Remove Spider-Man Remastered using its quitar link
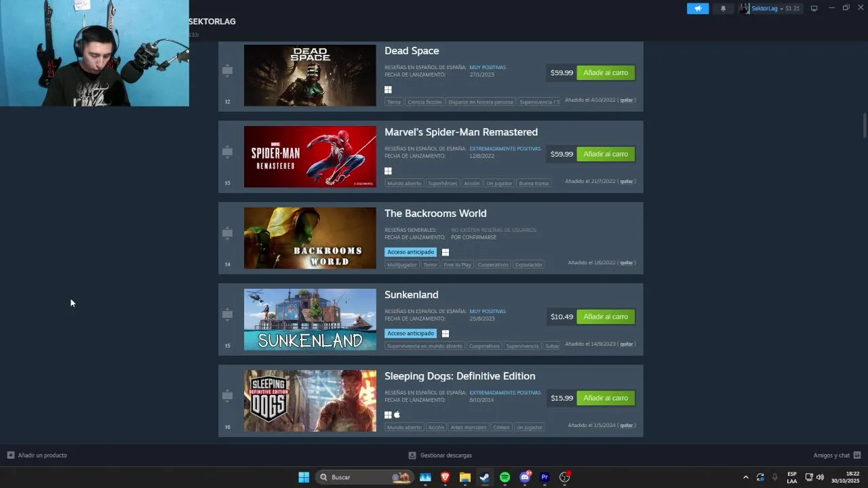868x488 pixels. (x=627, y=182)
